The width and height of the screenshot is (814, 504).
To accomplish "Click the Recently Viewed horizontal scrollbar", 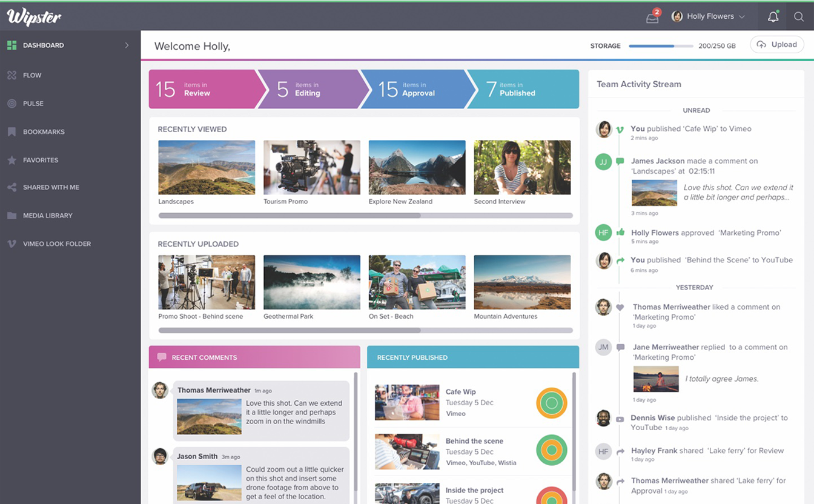I will tap(365, 216).
